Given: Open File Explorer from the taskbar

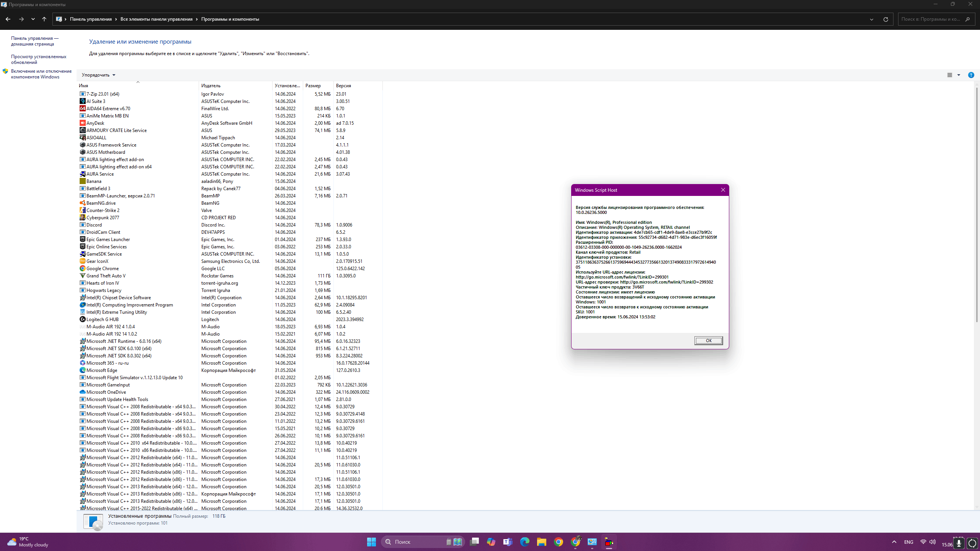Looking at the screenshot, I should 541,542.
